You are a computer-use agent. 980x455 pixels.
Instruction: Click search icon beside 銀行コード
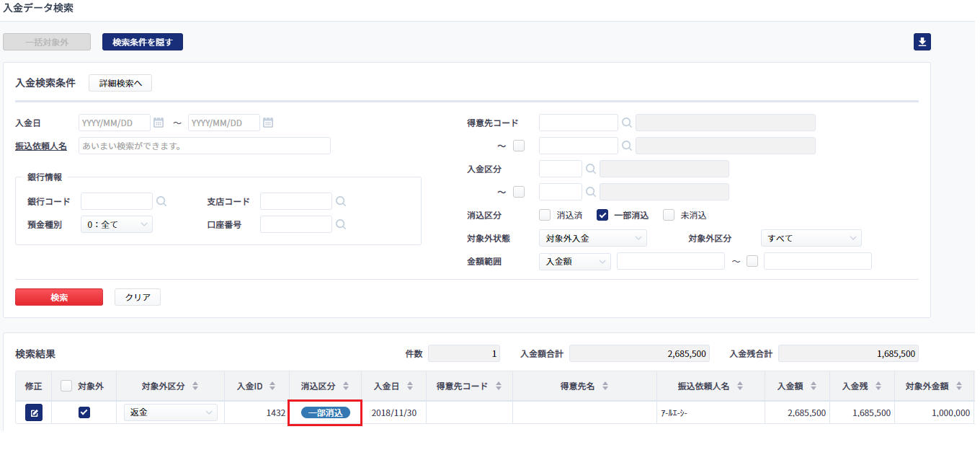pyautogui.click(x=161, y=201)
